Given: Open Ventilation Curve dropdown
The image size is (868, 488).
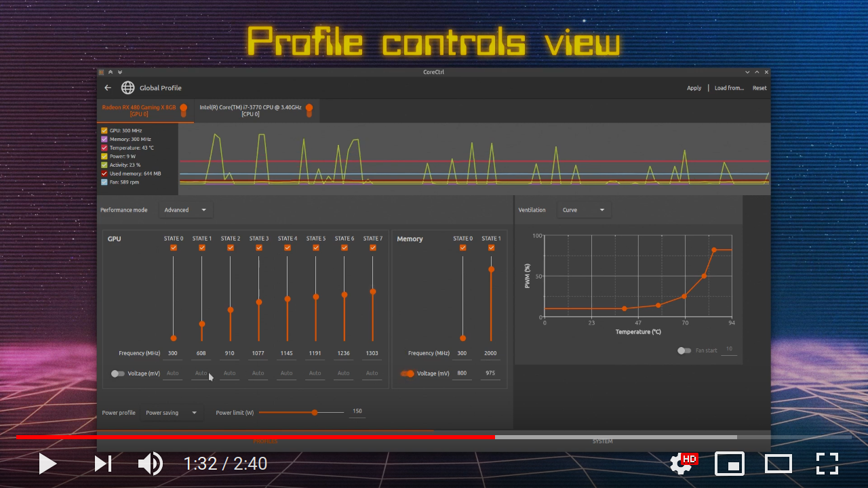Looking at the screenshot, I should tap(584, 210).
